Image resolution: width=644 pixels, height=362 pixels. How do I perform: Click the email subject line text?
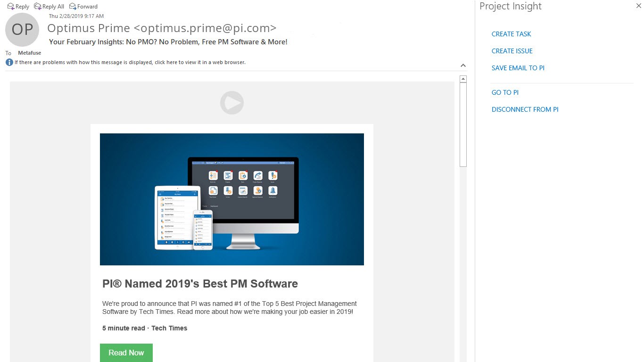(168, 41)
